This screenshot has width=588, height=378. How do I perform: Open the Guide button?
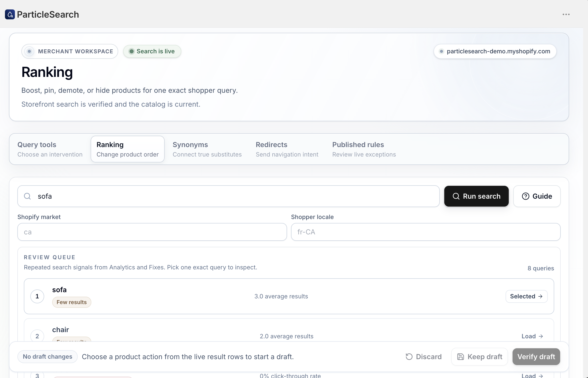click(x=537, y=196)
